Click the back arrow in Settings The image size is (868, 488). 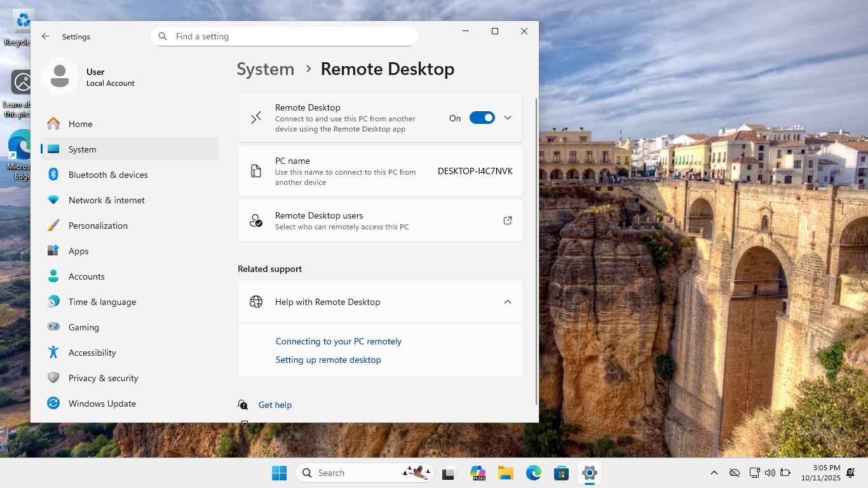pyautogui.click(x=46, y=37)
